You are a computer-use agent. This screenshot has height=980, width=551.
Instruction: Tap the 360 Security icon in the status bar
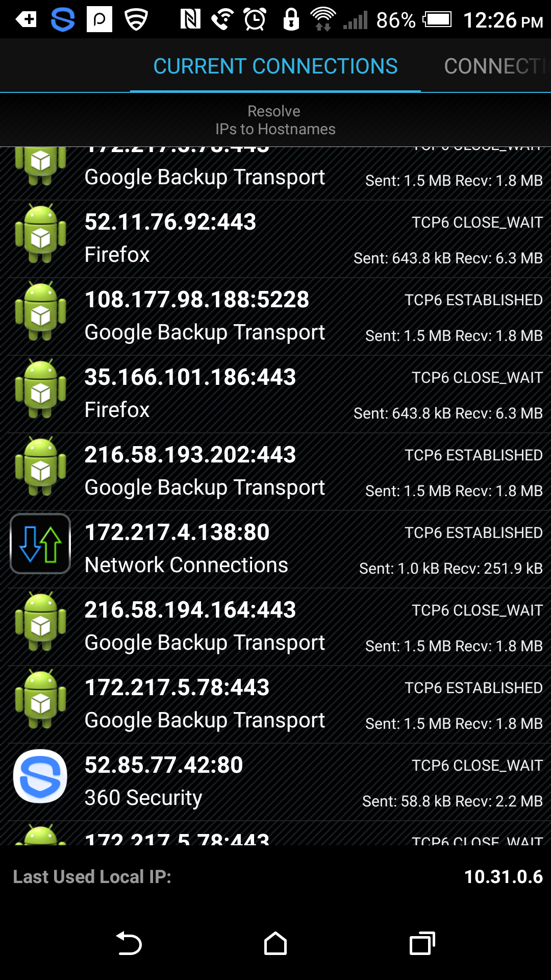click(x=63, y=20)
